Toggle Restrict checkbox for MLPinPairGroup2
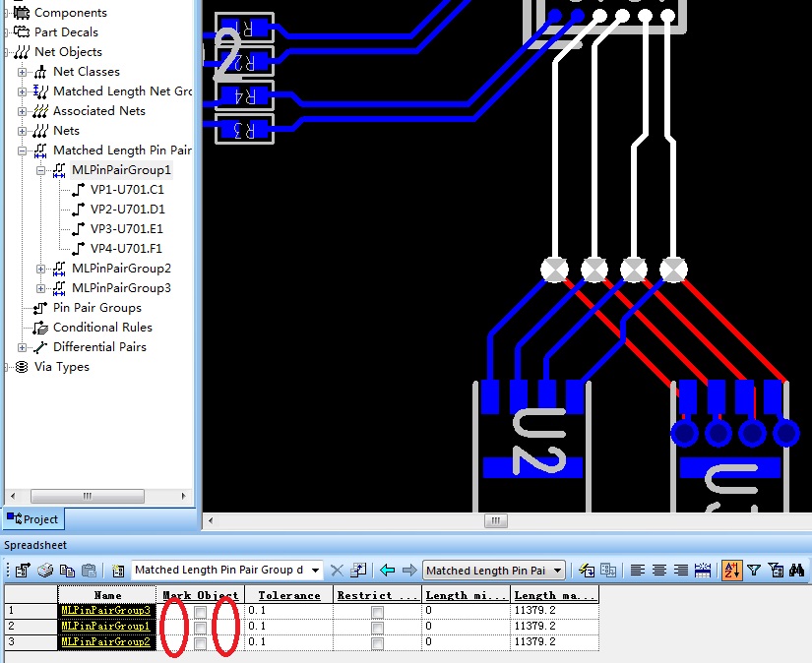 click(377, 642)
